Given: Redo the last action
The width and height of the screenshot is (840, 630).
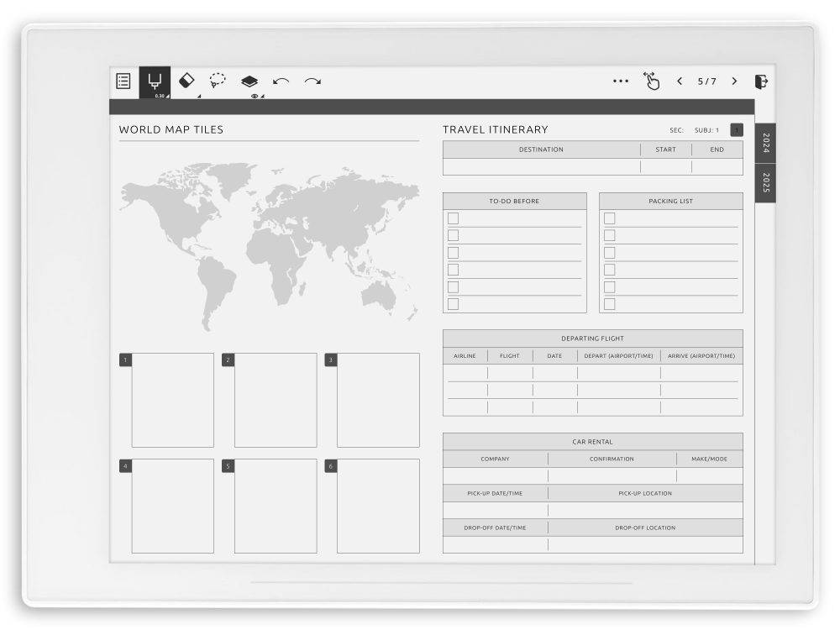Looking at the screenshot, I should [311, 79].
